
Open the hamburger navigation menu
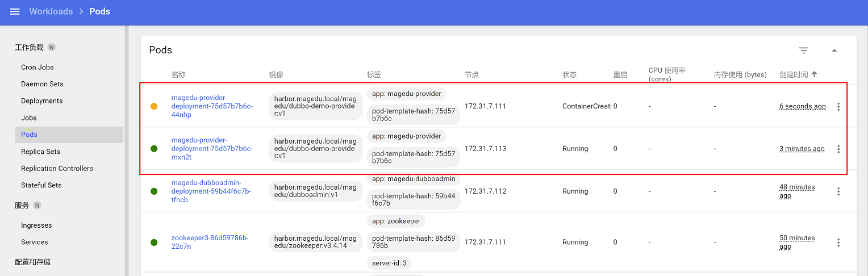tap(15, 12)
